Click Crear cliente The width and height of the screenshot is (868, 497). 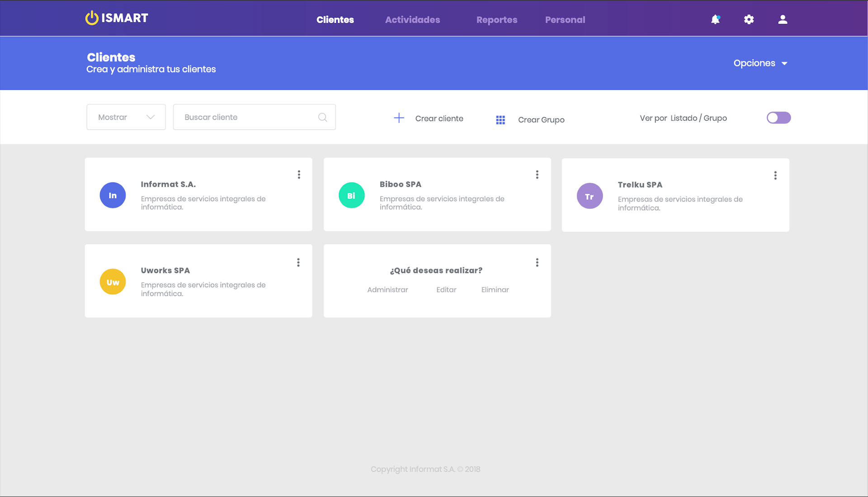pos(439,118)
